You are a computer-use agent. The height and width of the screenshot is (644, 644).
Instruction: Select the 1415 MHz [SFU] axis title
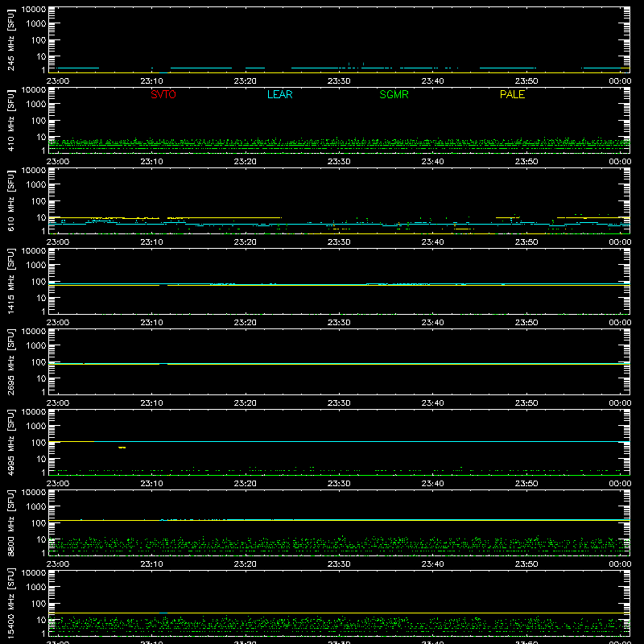click(10, 282)
